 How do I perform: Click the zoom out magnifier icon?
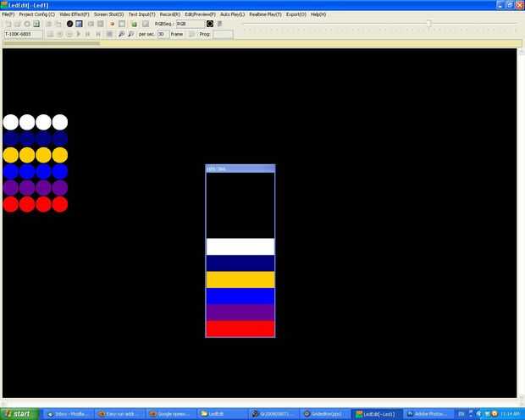(131, 34)
